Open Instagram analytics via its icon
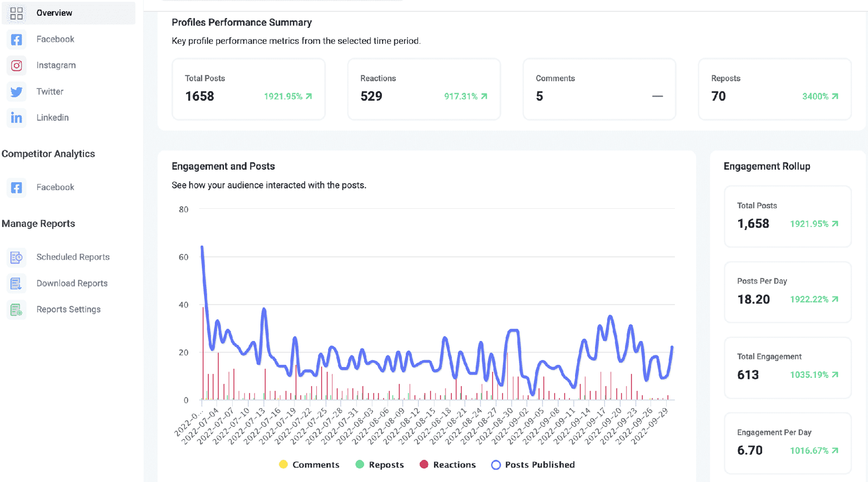868x482 pixels. pyautogui.click(x=17, y=66)
